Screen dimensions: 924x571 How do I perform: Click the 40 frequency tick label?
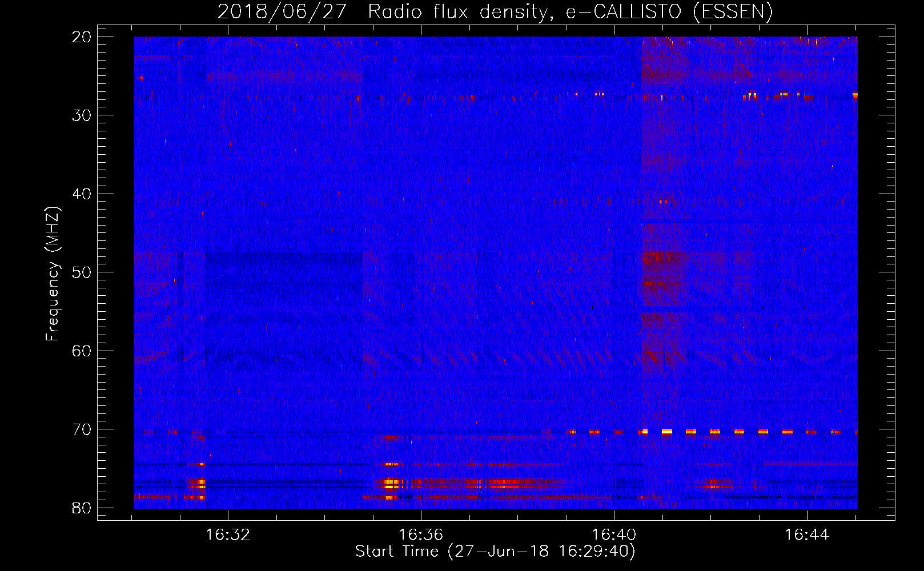(82, 194)
